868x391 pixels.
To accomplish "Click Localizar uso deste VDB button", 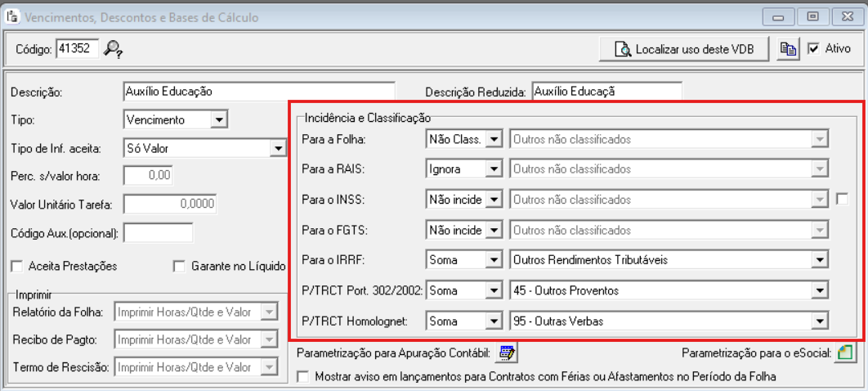I will (x=683, y=50).
